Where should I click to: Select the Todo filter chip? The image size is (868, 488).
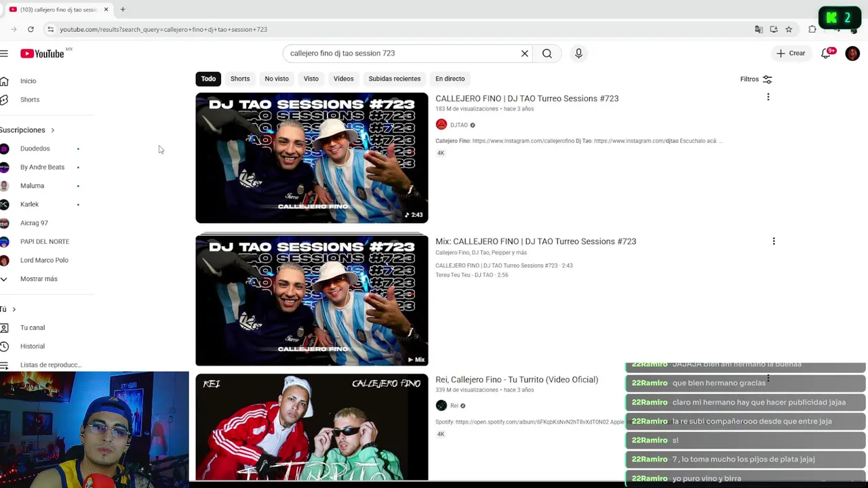208,79
